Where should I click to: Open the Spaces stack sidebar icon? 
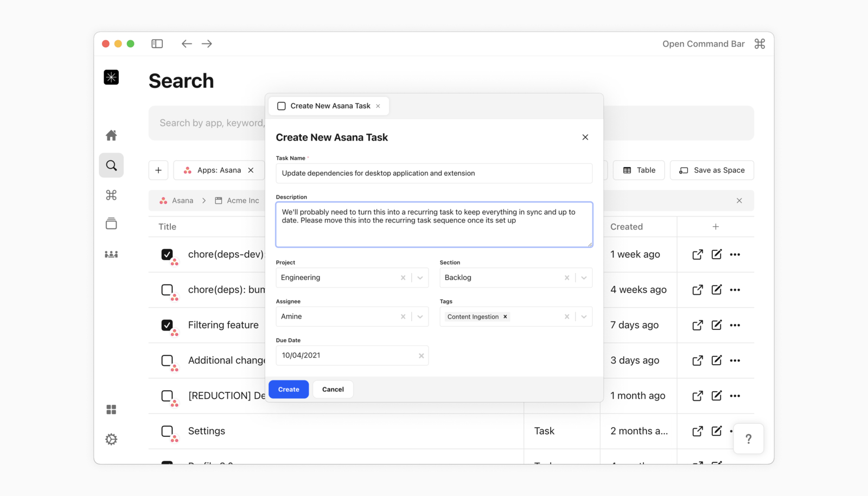pyautogui.click(x=111, y=224)
